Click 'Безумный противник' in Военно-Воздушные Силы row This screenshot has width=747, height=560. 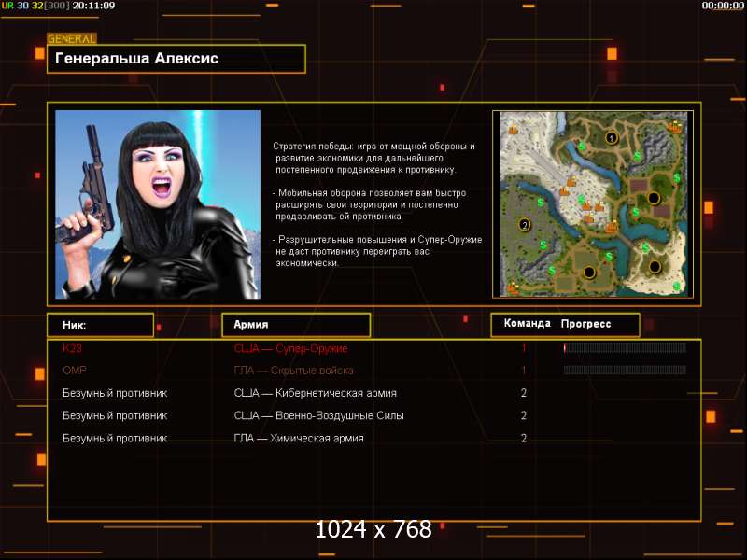click(x=115, y=415)
